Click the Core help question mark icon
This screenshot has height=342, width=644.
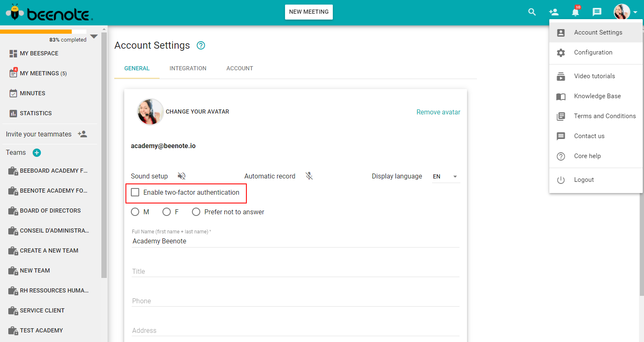(561, 156)
